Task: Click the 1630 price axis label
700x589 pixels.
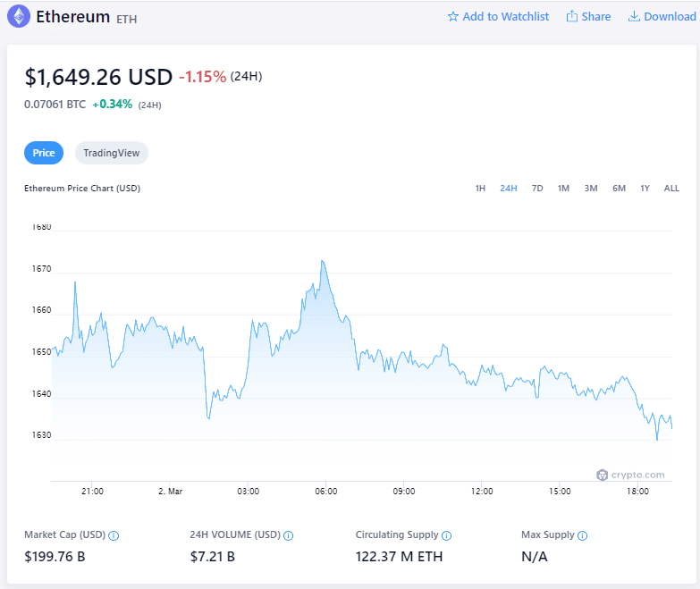Action: [41, 435]
